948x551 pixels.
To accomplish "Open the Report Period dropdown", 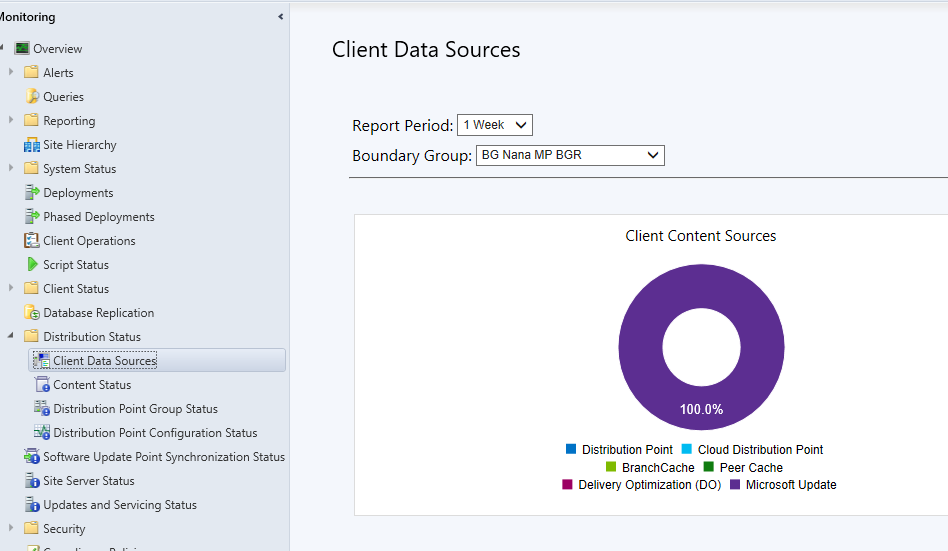I will pyautogui.click(x=495, y=125).
